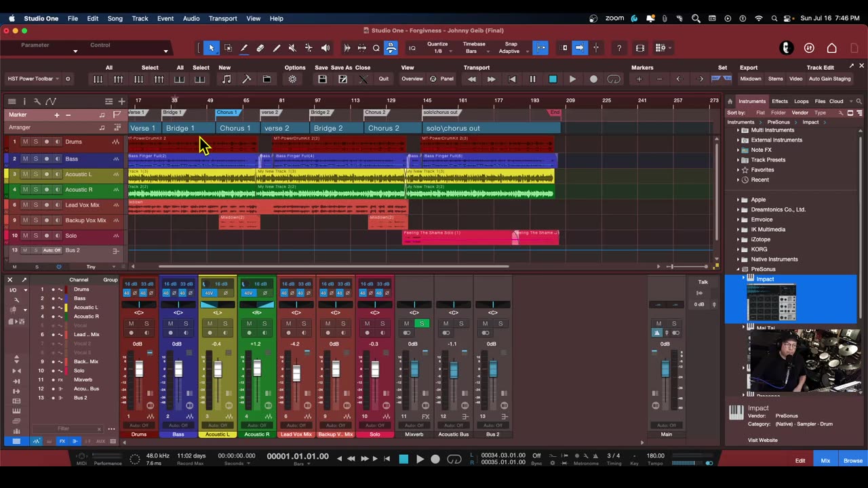Solo the Bass track
This screenshot has height=488, width=868.
tap(36, 159)
